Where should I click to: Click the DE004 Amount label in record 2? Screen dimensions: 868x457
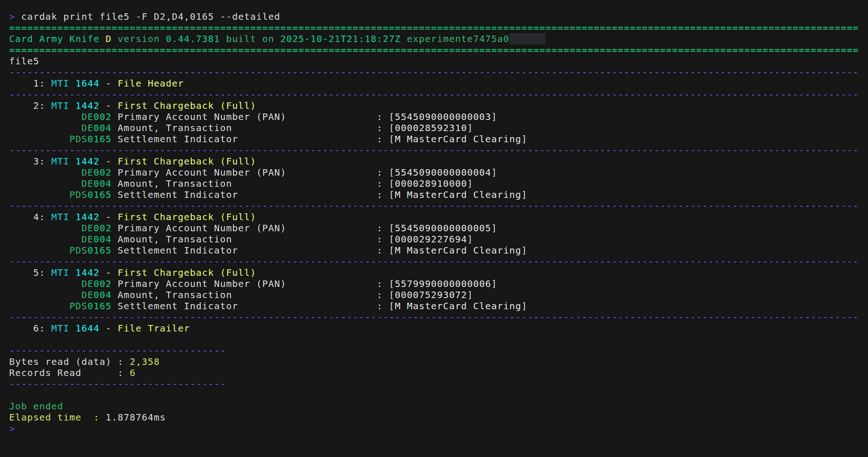[x=174, y=128]
